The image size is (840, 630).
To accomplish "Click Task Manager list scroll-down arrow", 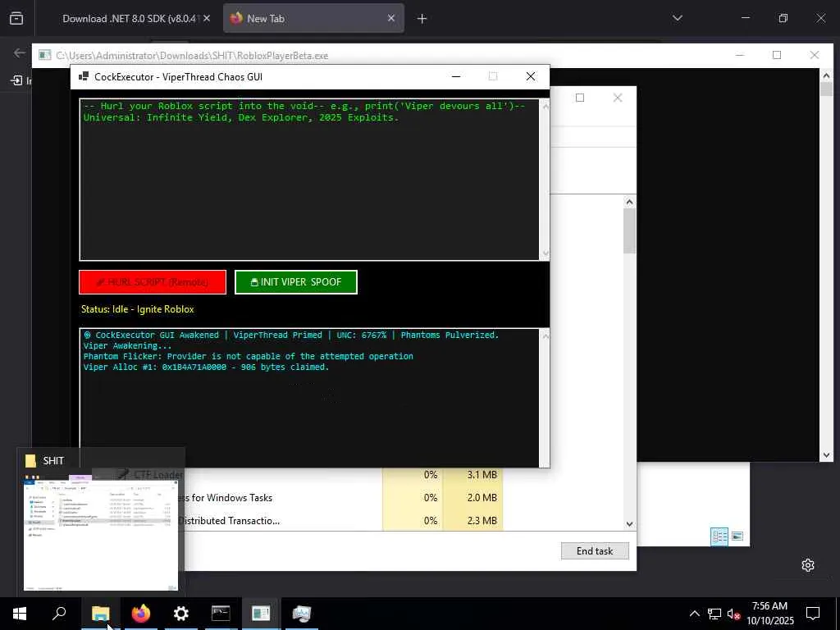I will tap(629, 524).
